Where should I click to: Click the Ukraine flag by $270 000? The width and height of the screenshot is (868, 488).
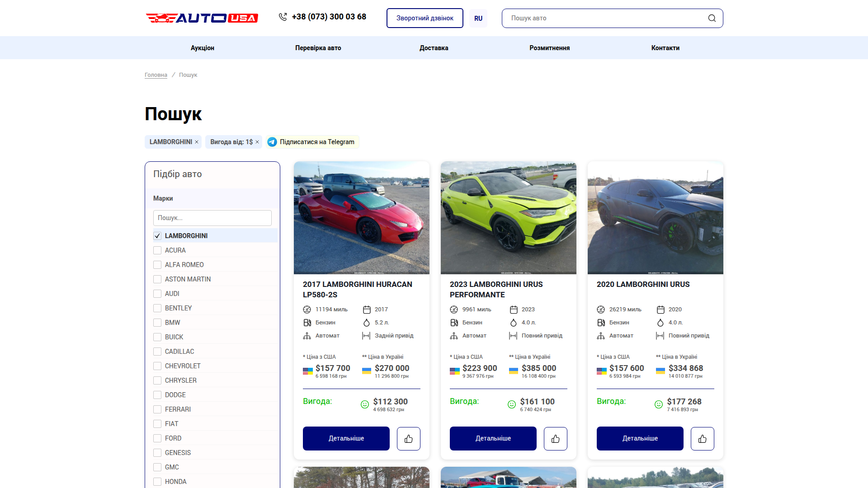pos(367,371)
